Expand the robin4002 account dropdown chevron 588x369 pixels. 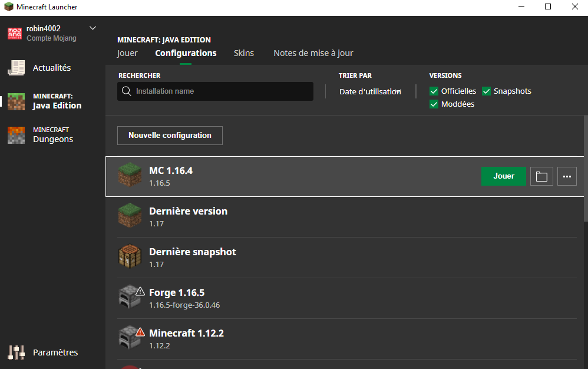coord(93,28)
